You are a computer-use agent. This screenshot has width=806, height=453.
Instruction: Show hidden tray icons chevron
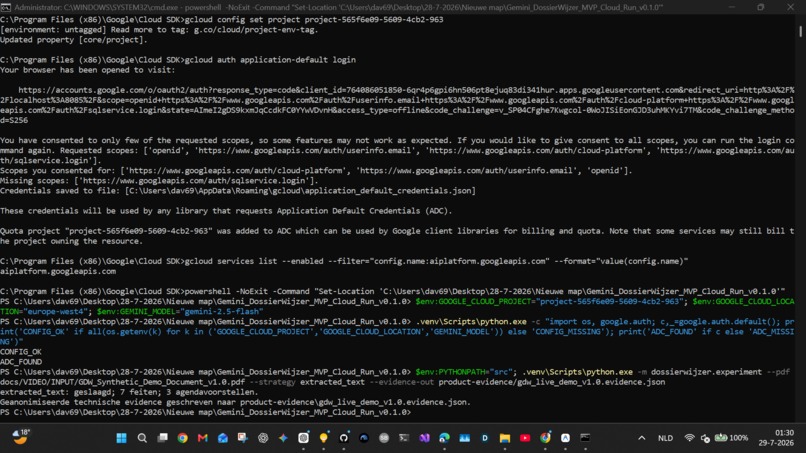click(x=642, y=438)
